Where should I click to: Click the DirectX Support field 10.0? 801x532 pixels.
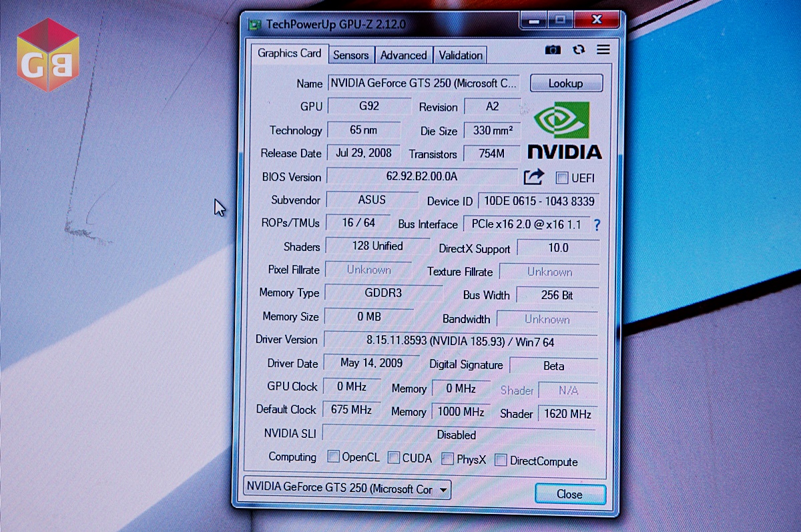tap(559, 248)
